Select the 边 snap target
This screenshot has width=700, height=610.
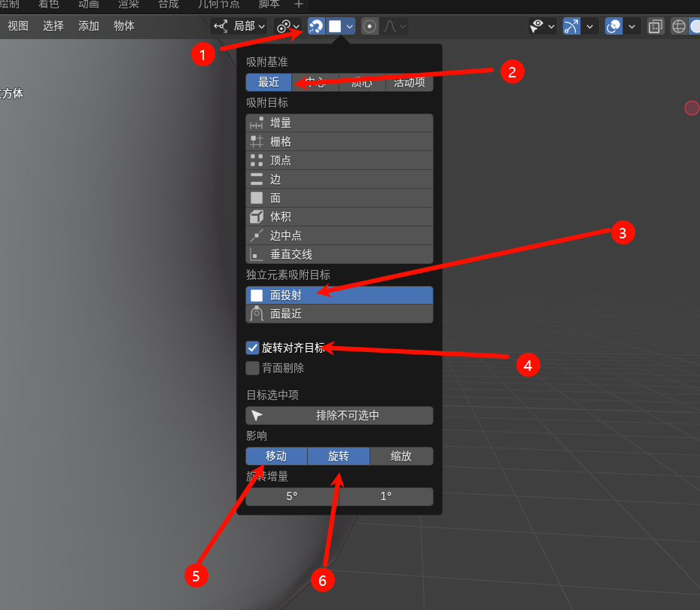339,179
